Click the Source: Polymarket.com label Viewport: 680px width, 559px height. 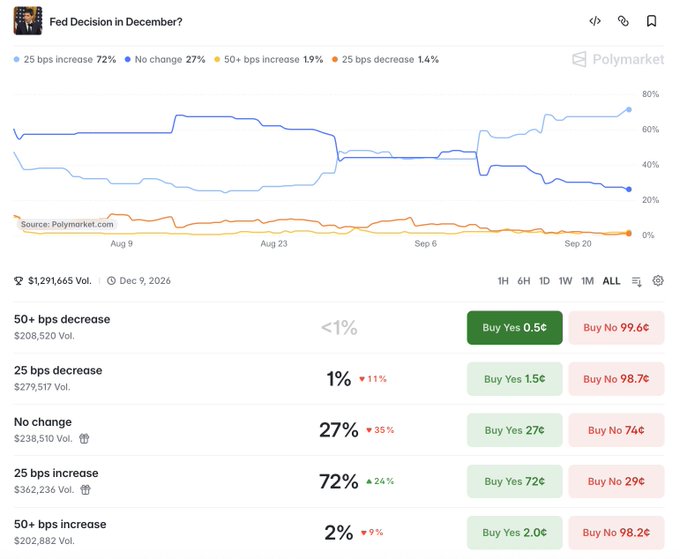(67, 224)
